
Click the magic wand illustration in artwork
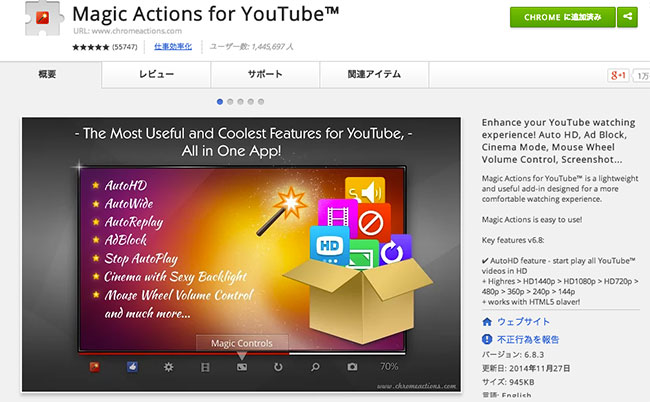point(281,211)
